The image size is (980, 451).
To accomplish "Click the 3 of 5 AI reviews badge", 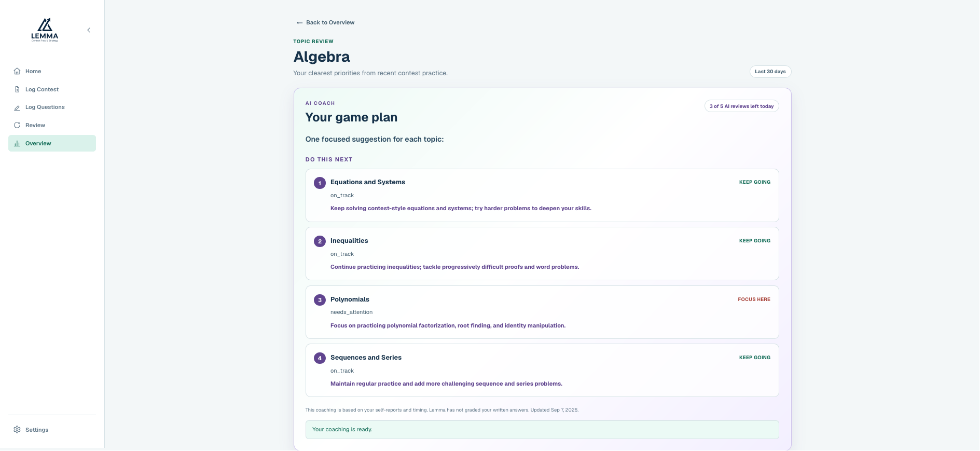I will tap(741, 106).
